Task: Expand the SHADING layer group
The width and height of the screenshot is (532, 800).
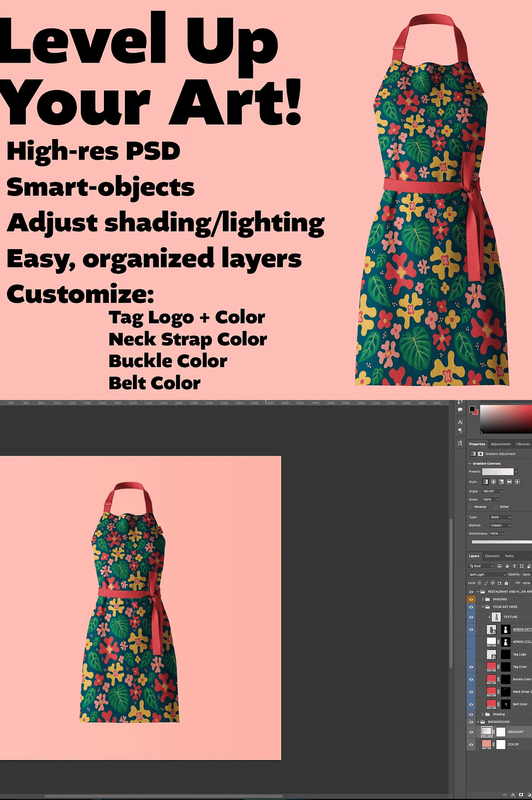Action: [483, 599]
